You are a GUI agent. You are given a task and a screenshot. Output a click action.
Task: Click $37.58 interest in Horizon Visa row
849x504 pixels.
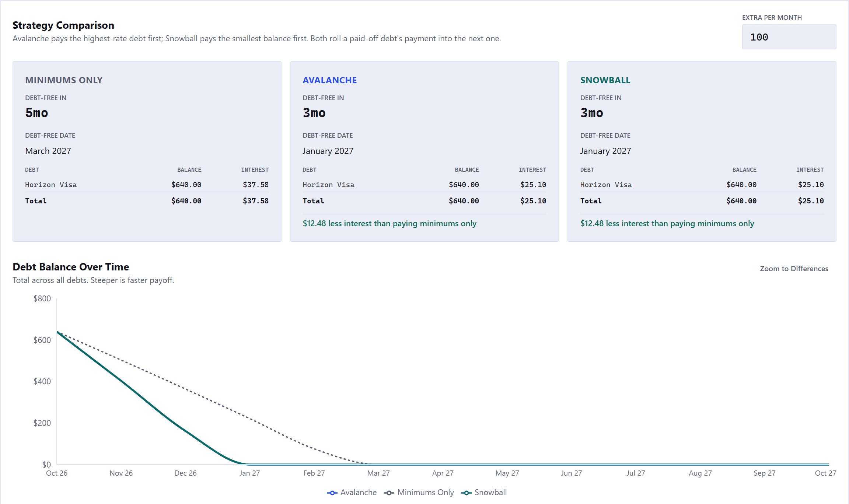(x=256, y=185)
